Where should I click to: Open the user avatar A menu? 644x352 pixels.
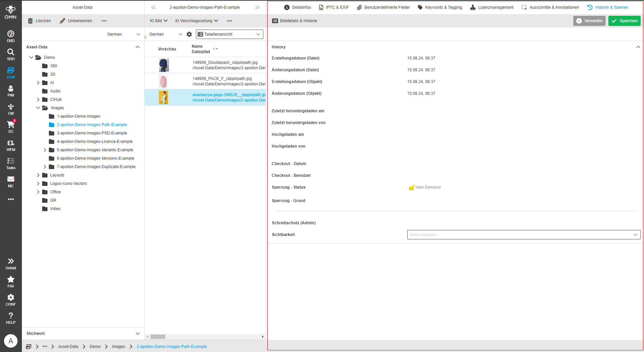(x=11, y=341)
